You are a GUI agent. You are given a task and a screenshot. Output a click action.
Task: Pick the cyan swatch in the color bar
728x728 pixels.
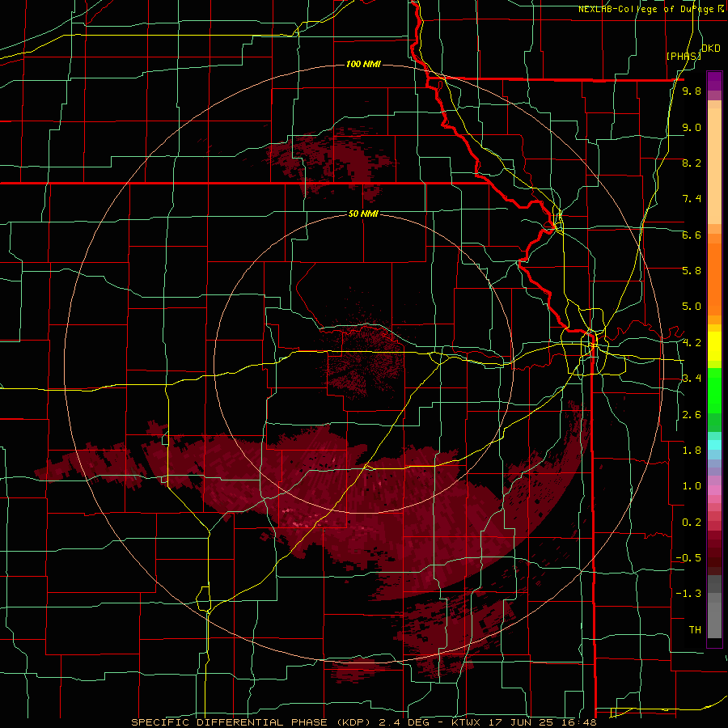(714, 444)
